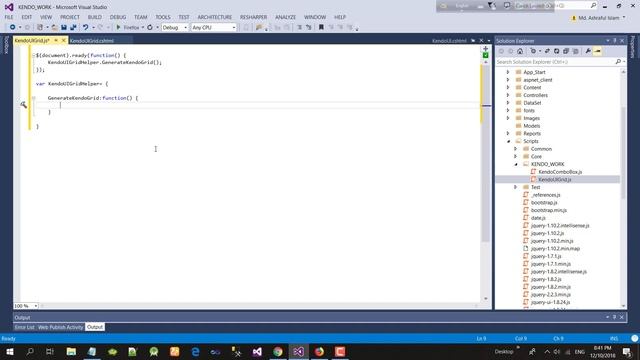
Task: Switch to Firefox in the taskbar
Action: 319,351
